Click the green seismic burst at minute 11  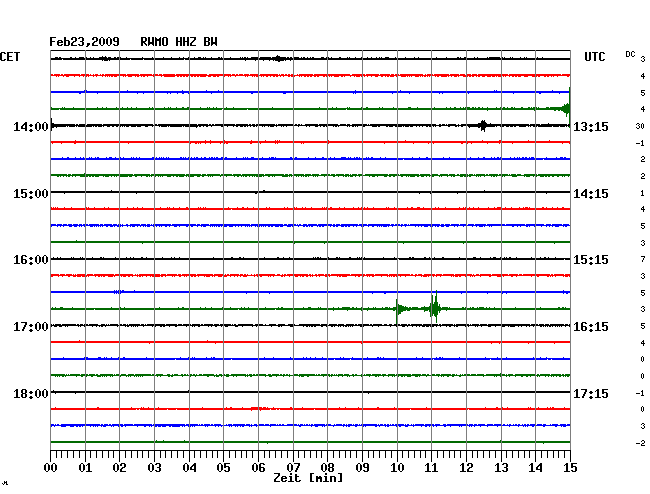click(x=434, y=308)
